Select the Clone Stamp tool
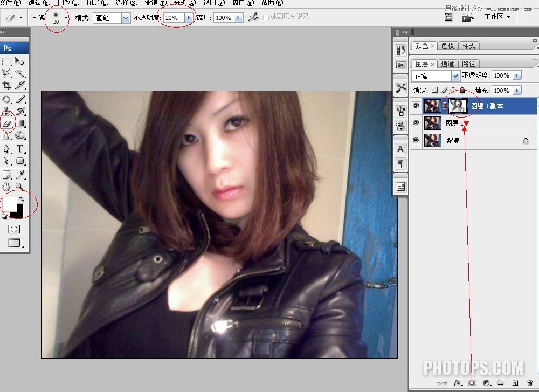Screen dimensions: 539x392 pos(6,111)
